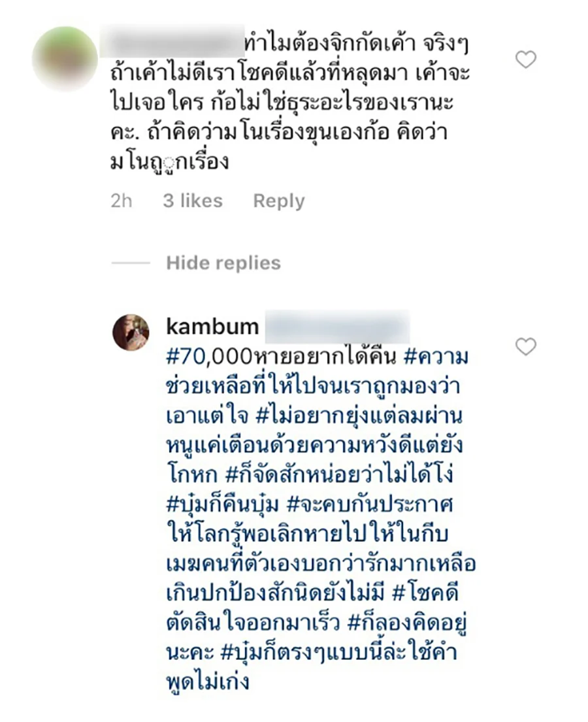
Task: Like the first comment with the heart
Action: pos(525,60)
